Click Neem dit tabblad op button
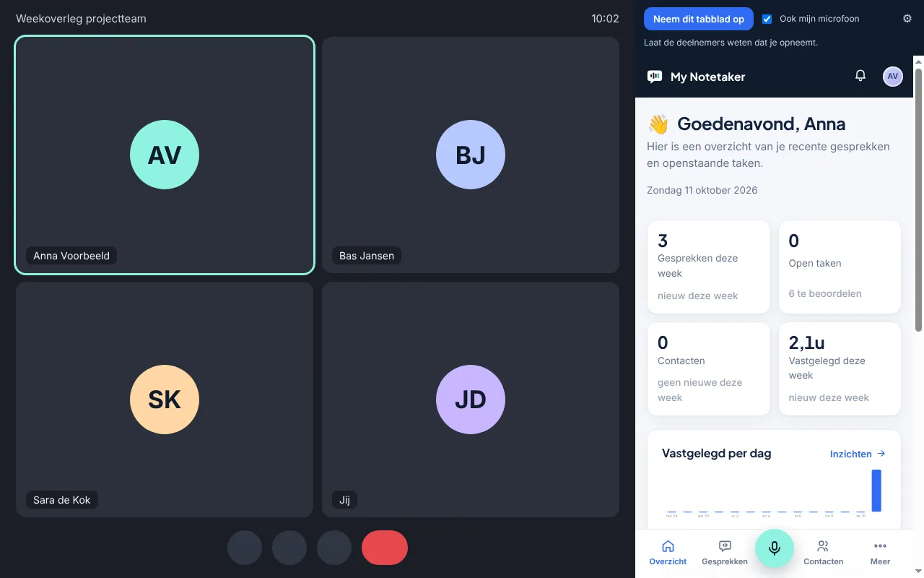Image resolution: width=924 pixels, height=578 pixels. click(699, 19)
